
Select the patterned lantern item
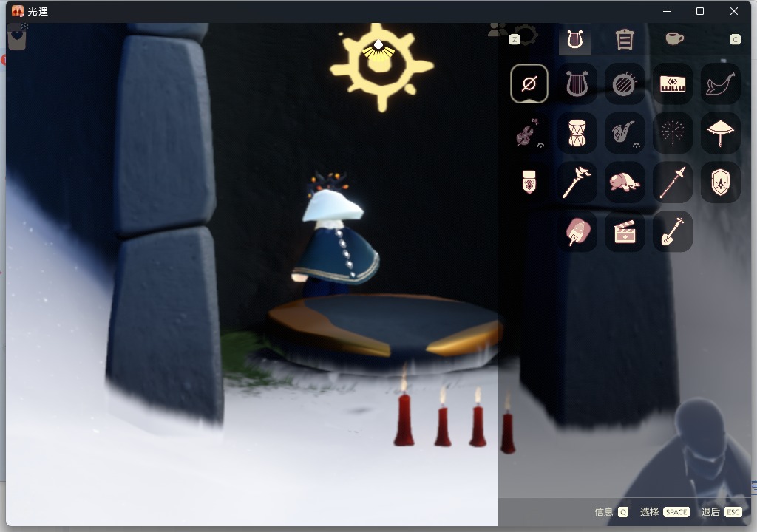pos(529,182)
